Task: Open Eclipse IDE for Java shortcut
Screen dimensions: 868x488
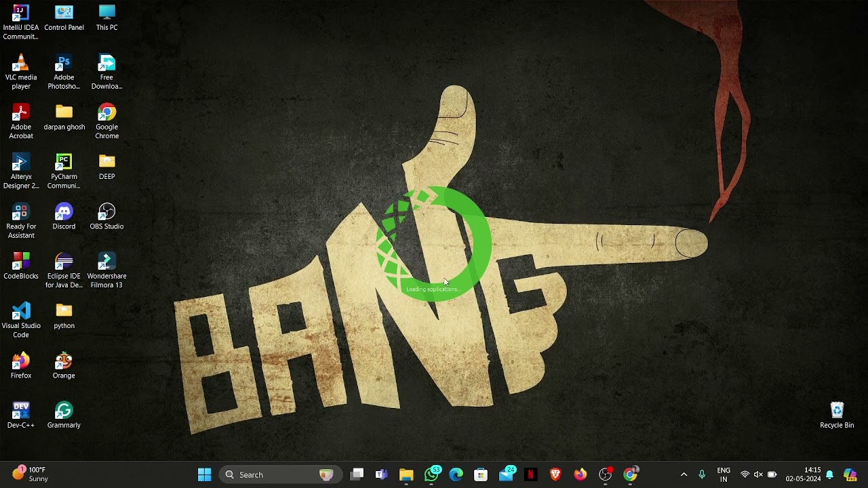Action: (64, 270)
